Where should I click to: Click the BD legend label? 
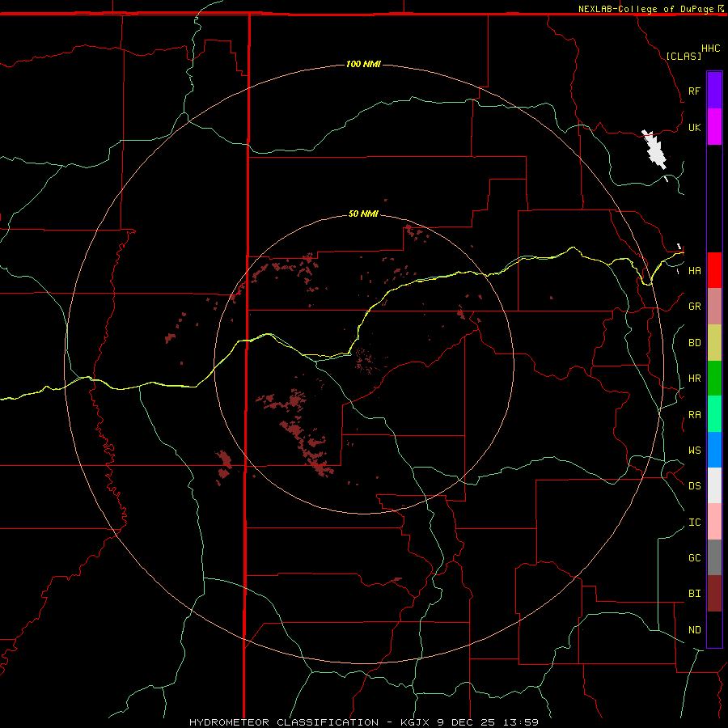[x=694, y=343]
